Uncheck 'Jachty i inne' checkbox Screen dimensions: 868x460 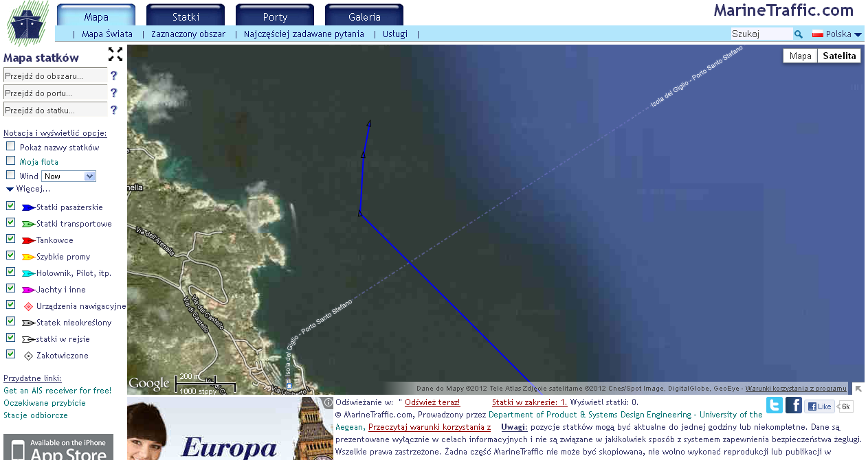(x=10, y=288)
